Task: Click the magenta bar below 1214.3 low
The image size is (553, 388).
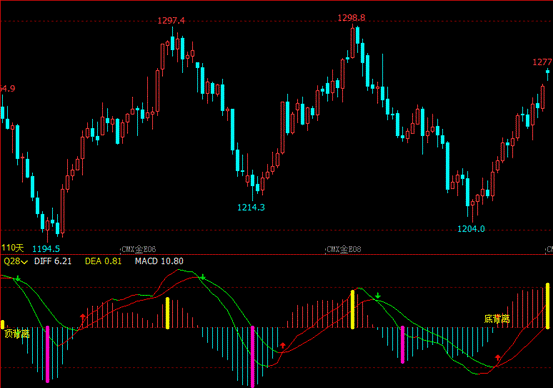Action: coord(253,357)
